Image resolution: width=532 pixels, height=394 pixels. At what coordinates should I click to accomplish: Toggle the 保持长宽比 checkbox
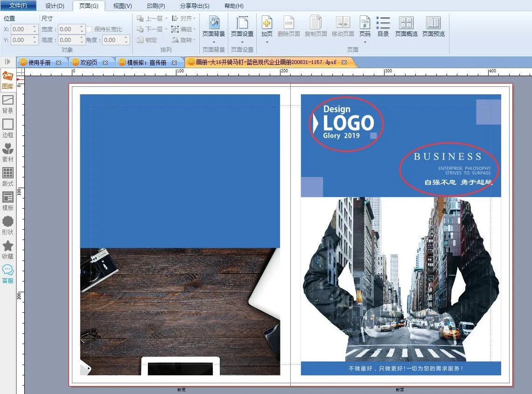[89, 29]
